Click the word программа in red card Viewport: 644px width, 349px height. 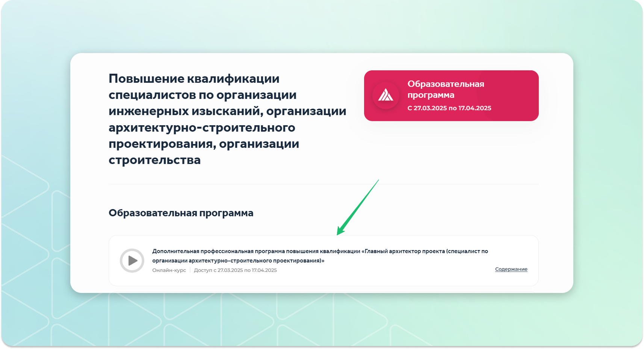pyautogui.click(x=431, y=95)
